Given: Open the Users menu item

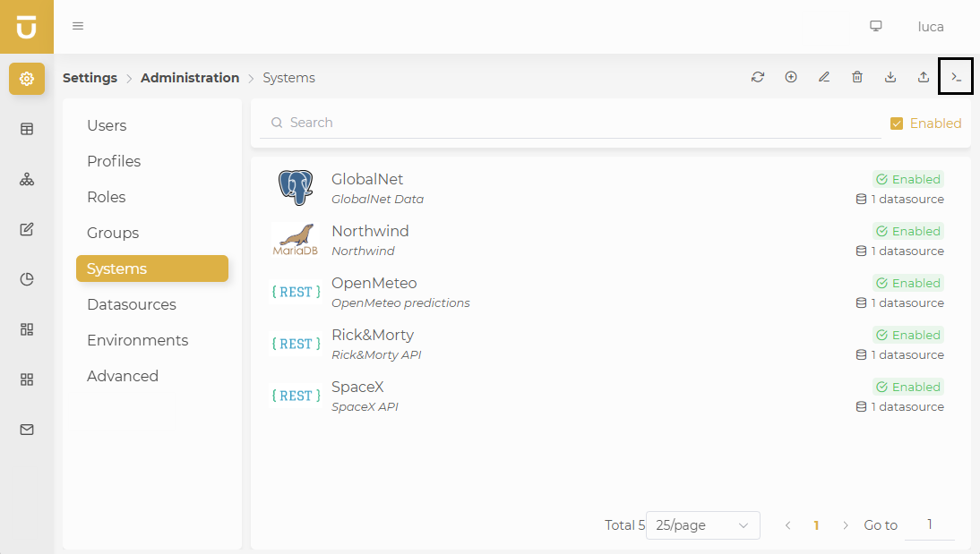Looking at the screenshot, I should [x=107, y=125].
